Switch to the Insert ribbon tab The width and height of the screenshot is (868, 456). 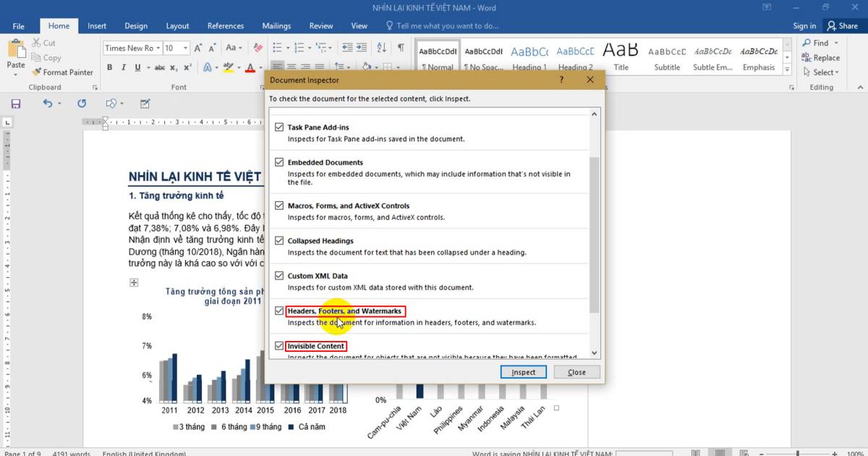(97, 26)
